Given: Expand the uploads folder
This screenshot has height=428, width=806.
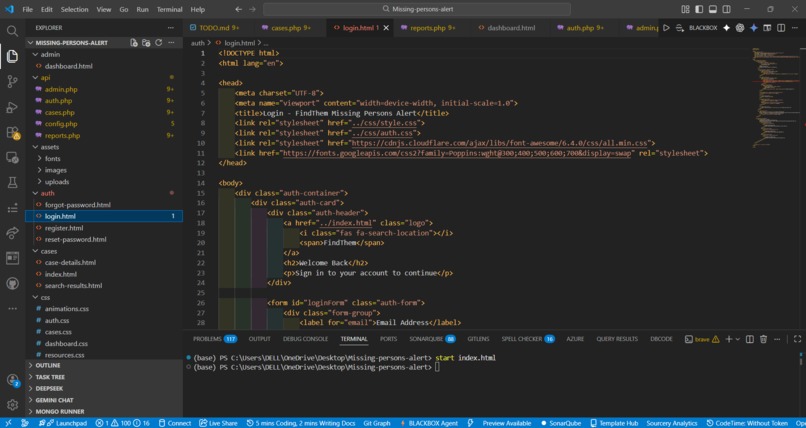Looking at the screenshot, I should click(57, 181).
